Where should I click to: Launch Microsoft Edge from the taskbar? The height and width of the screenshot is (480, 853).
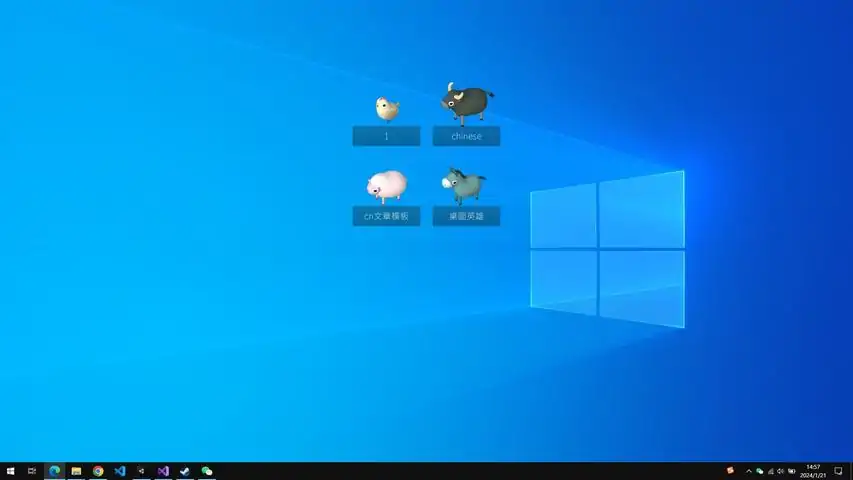(54, 471)
